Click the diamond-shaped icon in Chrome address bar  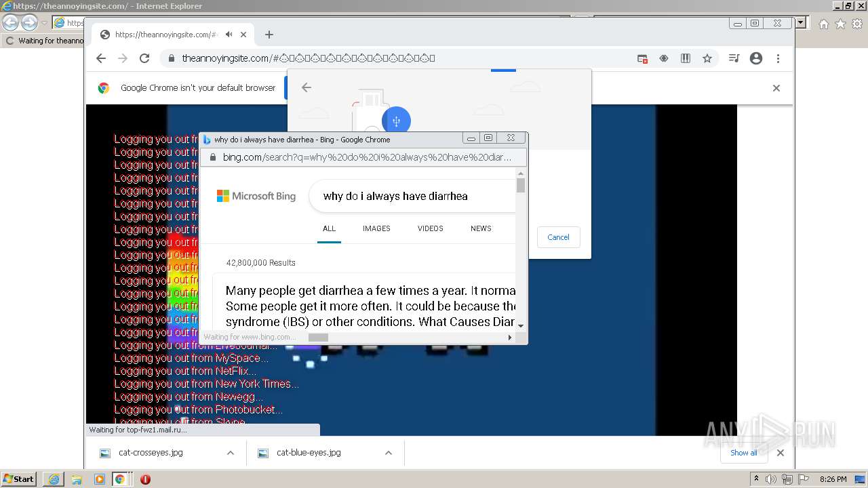664,58
